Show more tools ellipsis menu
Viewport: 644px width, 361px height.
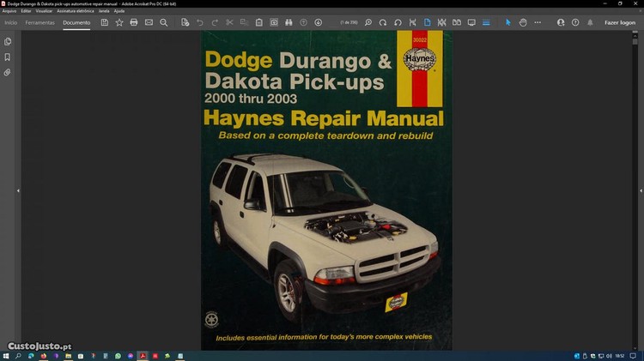538,22
